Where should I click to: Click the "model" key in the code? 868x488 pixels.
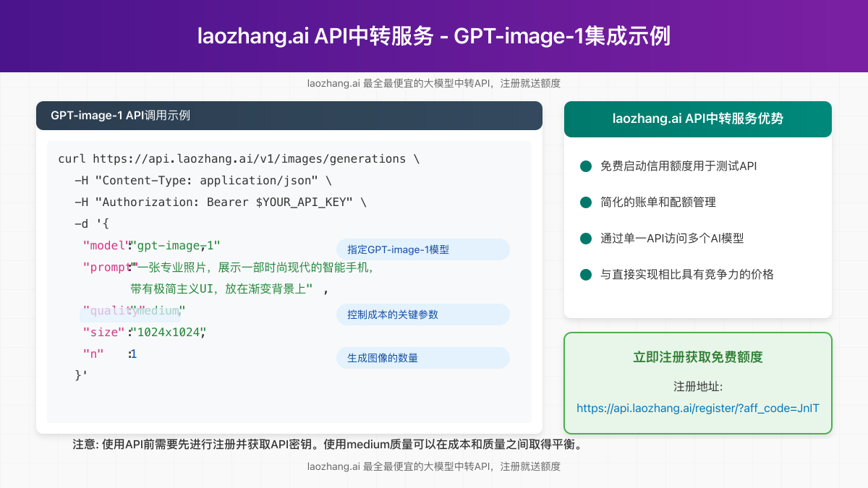[106, 246]
